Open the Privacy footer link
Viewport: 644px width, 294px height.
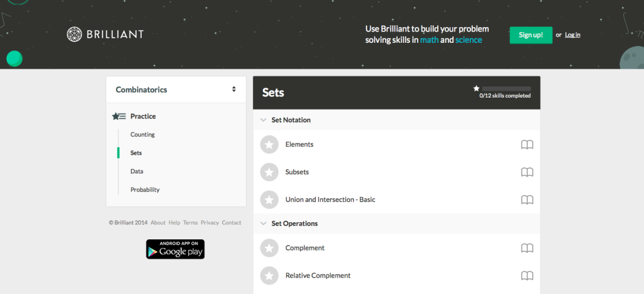pyautogui.click(x=210, y=222)
